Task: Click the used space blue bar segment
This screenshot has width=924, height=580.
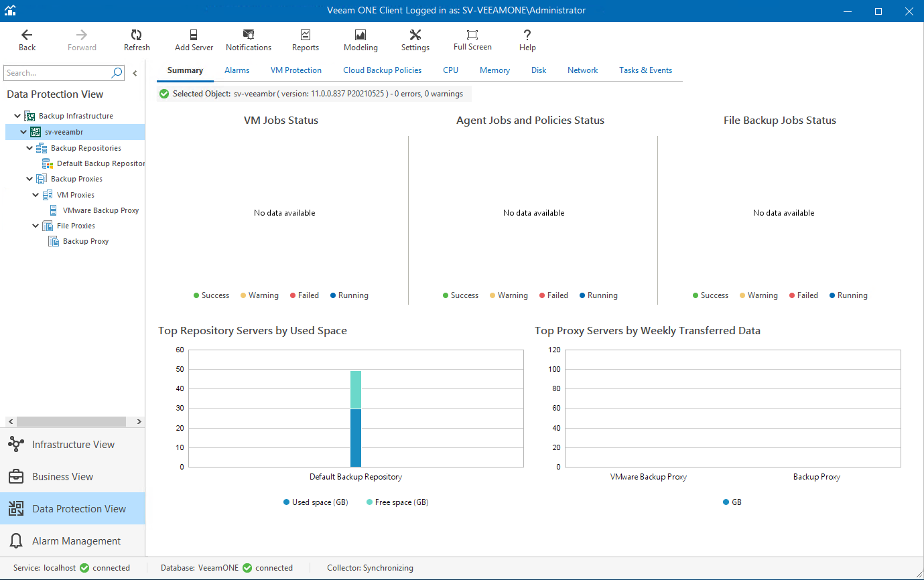Action: (x=356, y=438)
